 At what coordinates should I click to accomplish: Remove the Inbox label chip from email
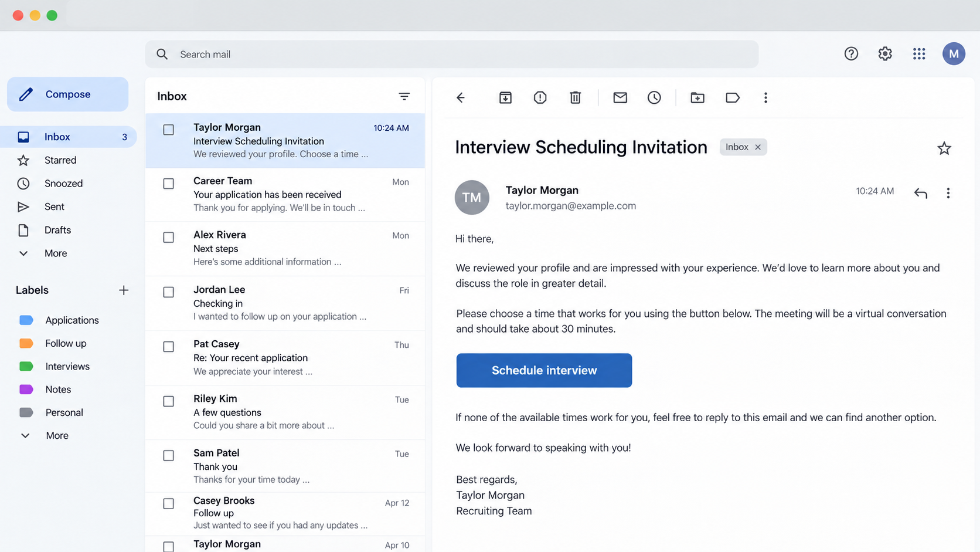tap(758, 147)
